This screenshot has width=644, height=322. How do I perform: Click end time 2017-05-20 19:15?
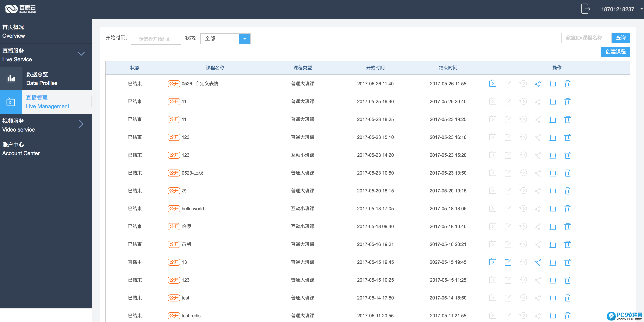pyautogui.click(x=448, y=191)
